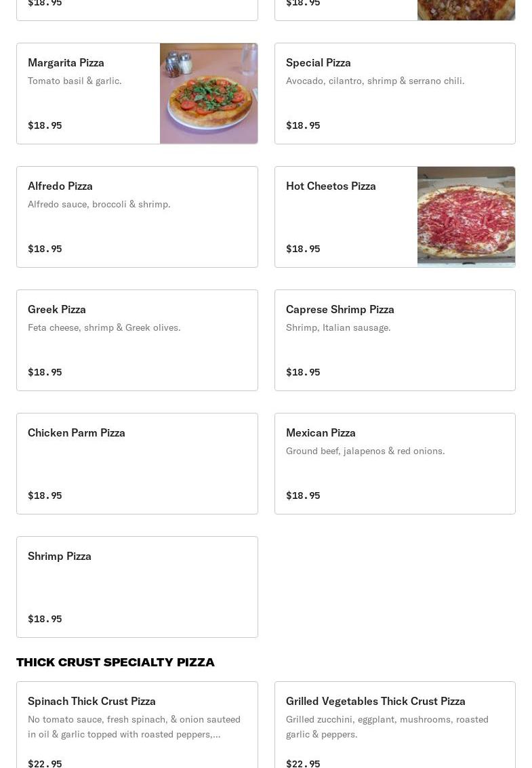532x768 pixels.
Task: Click the Feta cheese, shrimp description text
Action: coord(104,327)
